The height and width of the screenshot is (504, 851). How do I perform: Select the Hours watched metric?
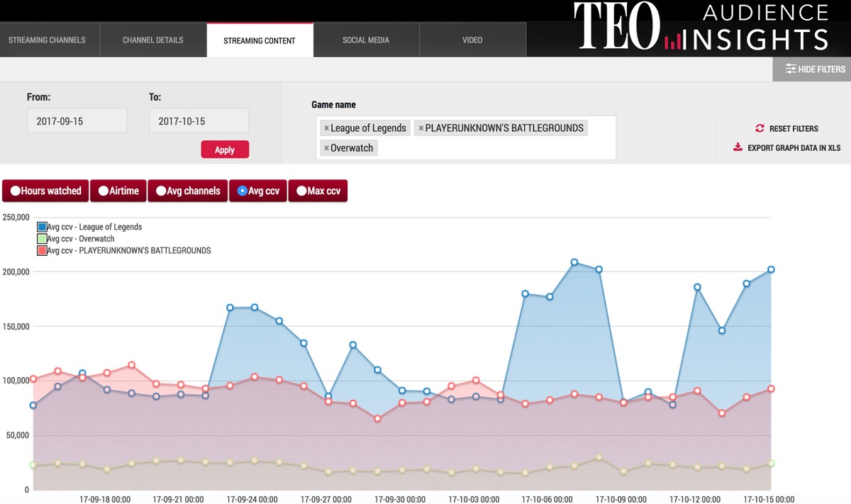click(45, 191)
